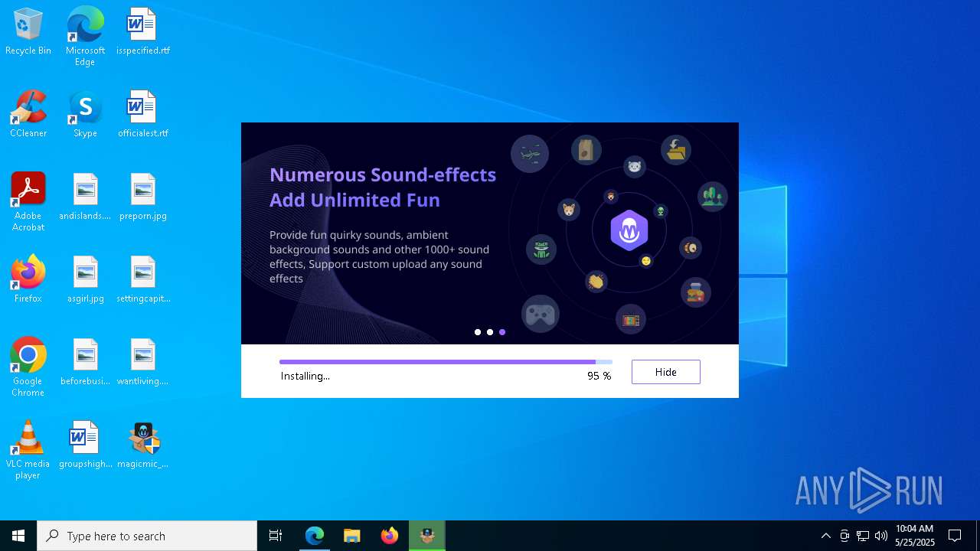980x551 pixels.
Task: Click the airplane sound-effect icon
Action: click(530, 154)
